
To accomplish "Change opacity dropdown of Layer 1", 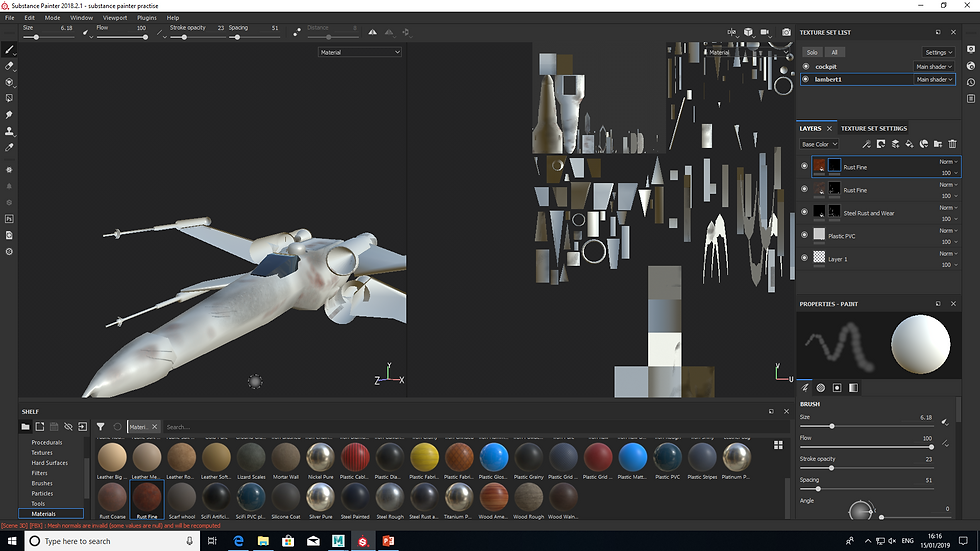I will 949,265.
